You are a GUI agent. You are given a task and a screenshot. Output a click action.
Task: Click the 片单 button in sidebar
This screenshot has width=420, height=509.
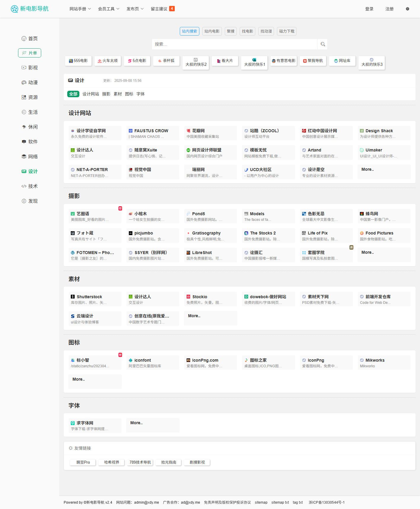(30, 53)
